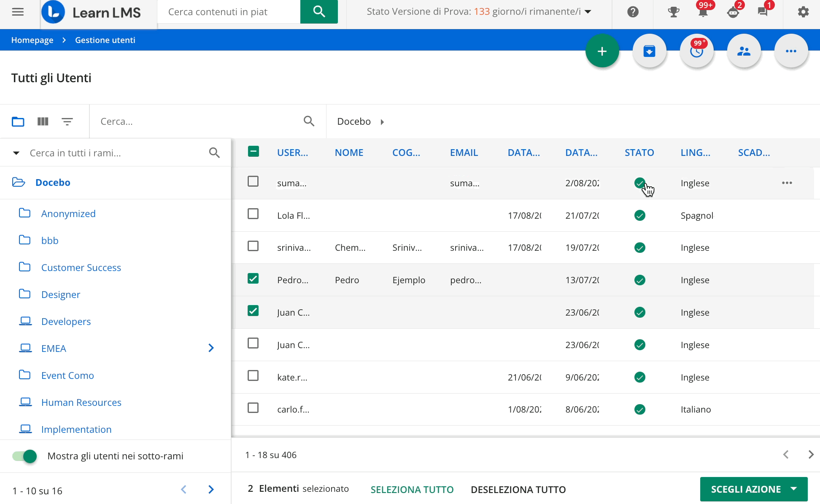Viewport: 820px width, 504px height.
Task: Sort by the USER column header
Action: tap(292, 153)
